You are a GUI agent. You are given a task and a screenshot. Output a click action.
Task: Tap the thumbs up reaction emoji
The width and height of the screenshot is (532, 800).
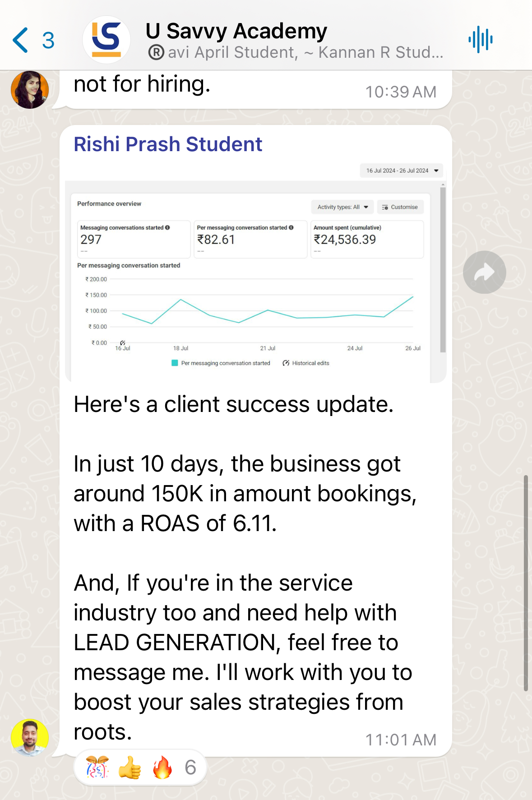point(130,767)
